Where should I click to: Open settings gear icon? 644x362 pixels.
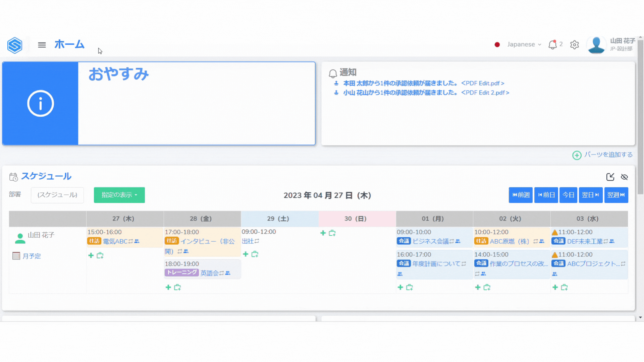tap(574, 45)
